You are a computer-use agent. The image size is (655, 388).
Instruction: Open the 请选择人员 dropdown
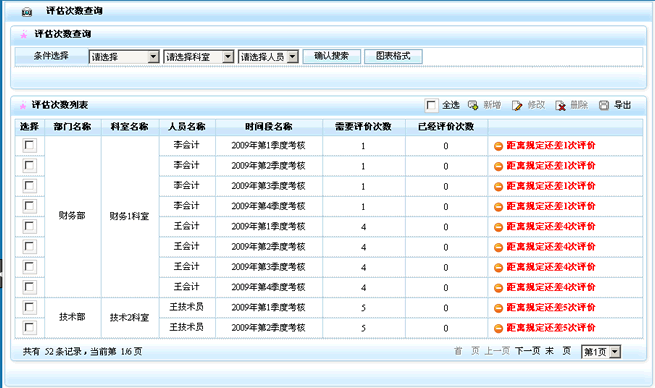[x=268, y=57]
